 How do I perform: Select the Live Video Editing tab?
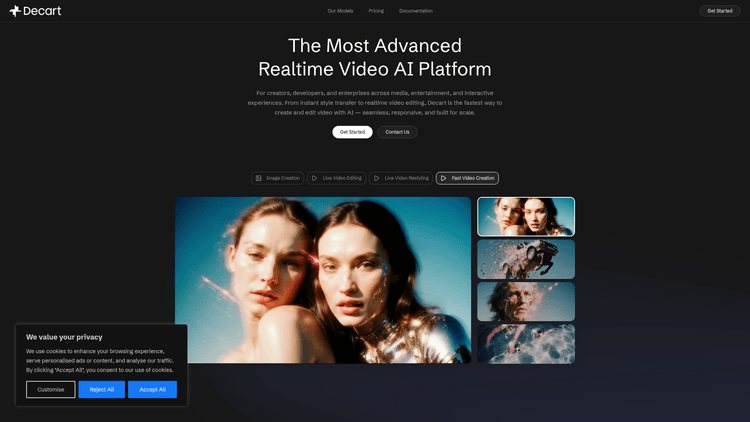tap(335, 178)
